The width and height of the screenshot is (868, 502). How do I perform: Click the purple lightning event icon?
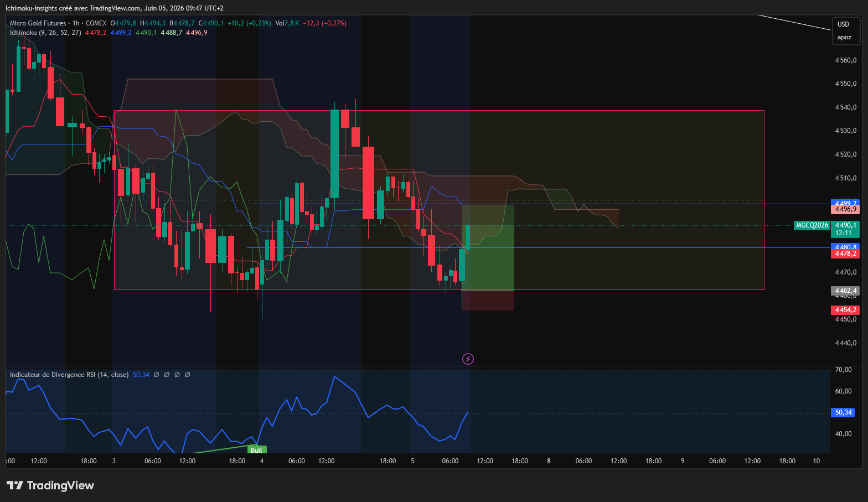point(468,359)
